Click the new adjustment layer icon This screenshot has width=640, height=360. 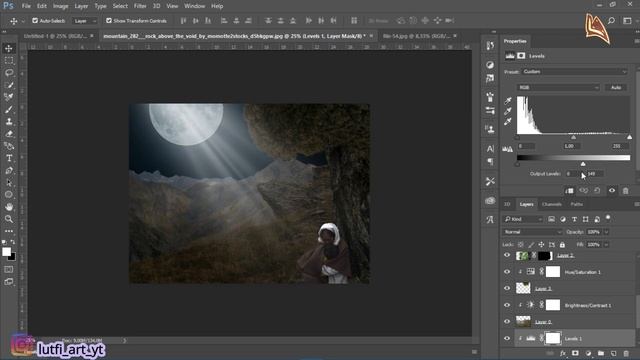[x=588, y=353]
